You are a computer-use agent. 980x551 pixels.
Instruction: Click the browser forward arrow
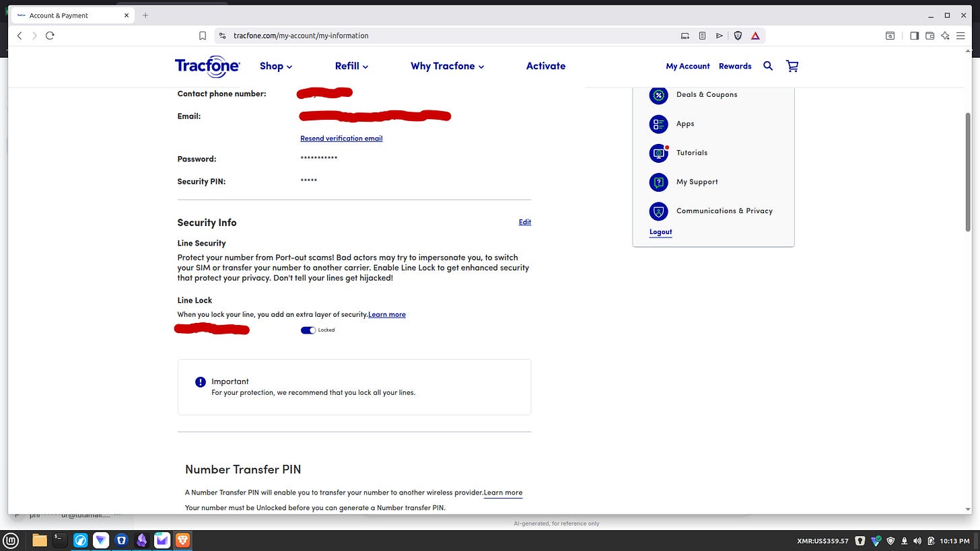click(x=34, y=36)
